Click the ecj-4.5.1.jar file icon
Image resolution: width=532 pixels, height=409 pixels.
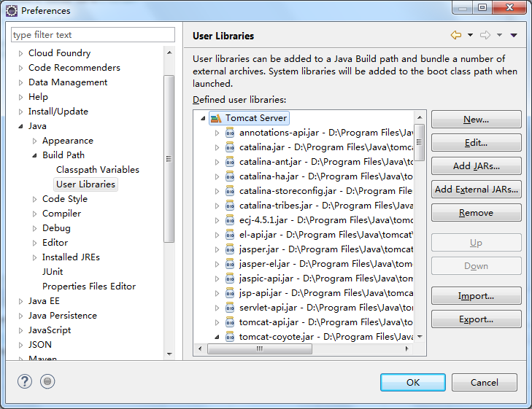(x=230, y=220)
